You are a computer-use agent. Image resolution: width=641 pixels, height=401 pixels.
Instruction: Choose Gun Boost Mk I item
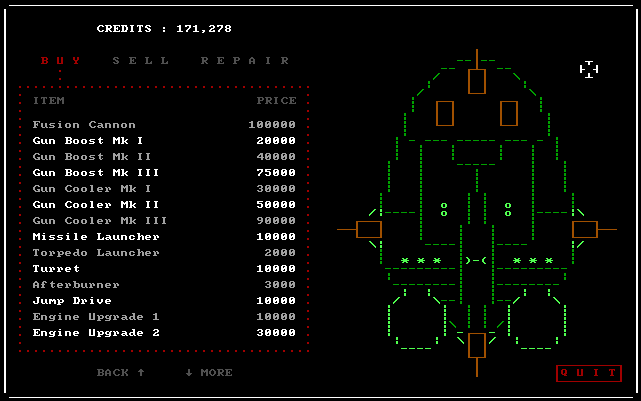click(x=88, y=141)
